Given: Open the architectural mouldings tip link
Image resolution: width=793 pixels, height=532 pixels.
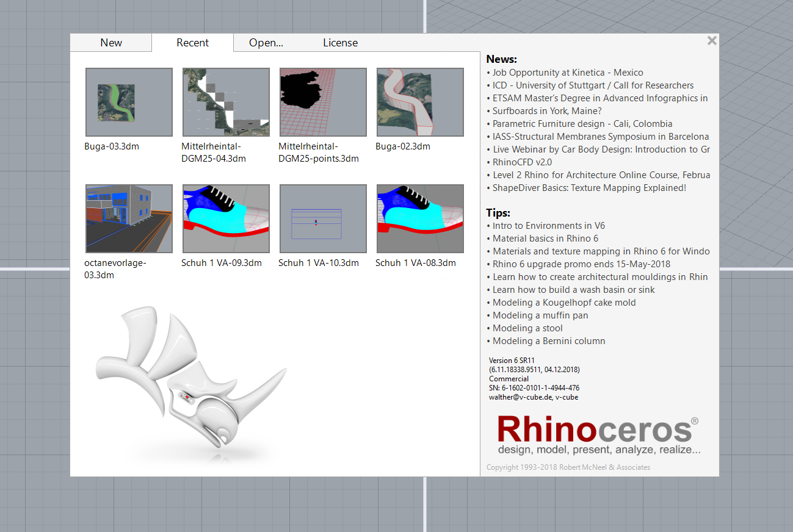Looking at the screenshot, I should (600, 277).
